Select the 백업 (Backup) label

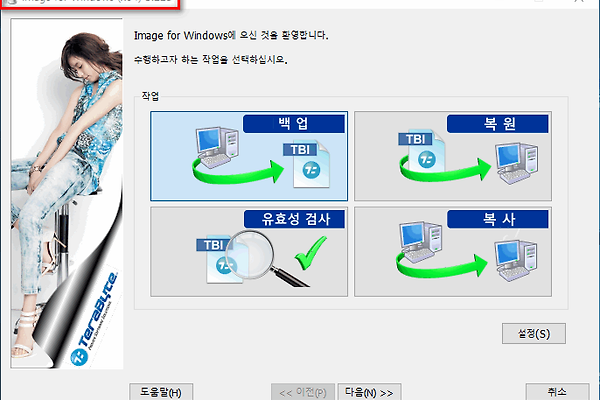[294, 124]
